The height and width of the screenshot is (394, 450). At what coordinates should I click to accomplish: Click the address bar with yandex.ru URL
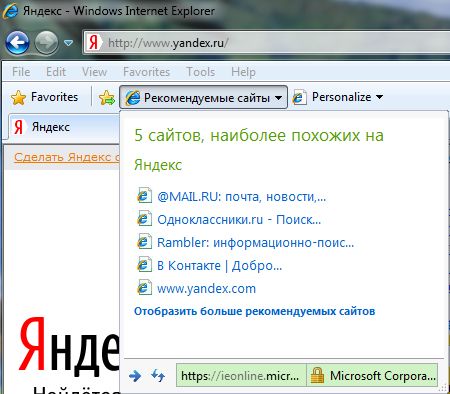point(267,43)
